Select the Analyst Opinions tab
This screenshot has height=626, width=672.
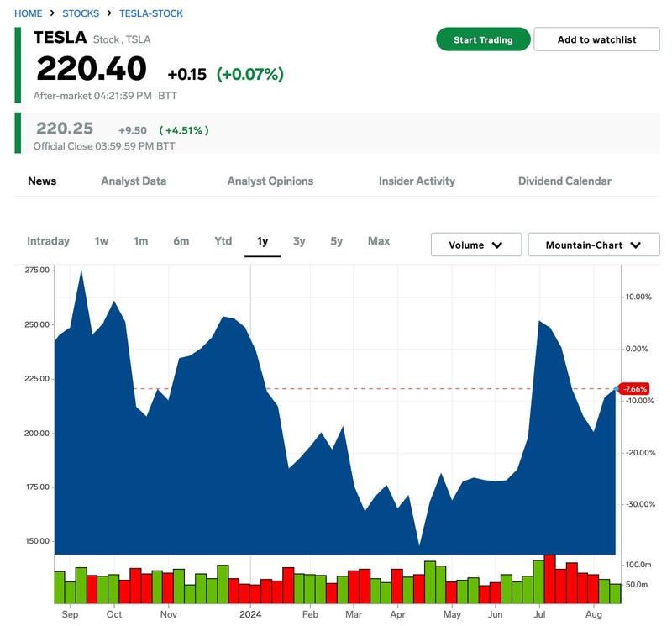click(x=270, y=181)
